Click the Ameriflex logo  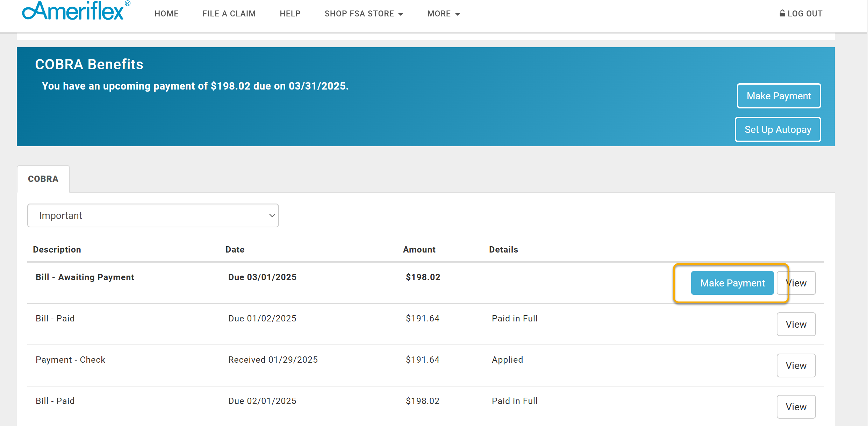click(x=76, y=10)
